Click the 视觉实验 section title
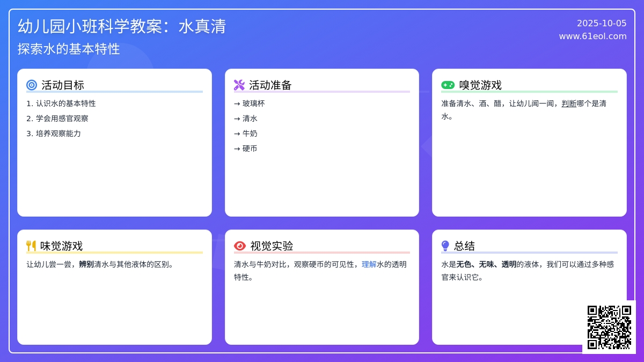Viewport: 644px width, 362px height. click(x=272, y=246)
